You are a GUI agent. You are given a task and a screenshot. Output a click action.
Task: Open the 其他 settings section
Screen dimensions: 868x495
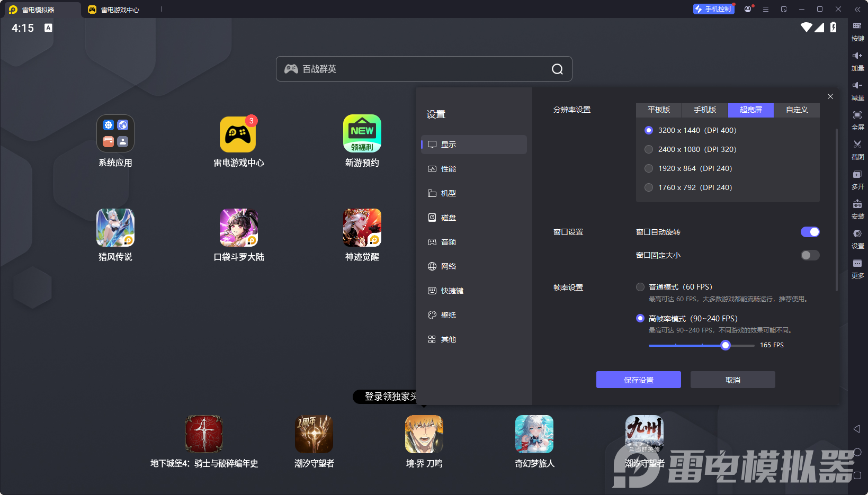point(474,339)
